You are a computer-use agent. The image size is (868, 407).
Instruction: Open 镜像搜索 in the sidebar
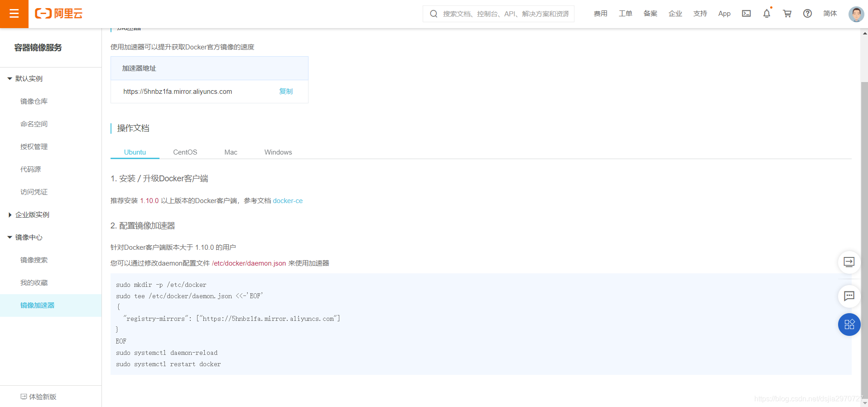[x=34, y=260]
